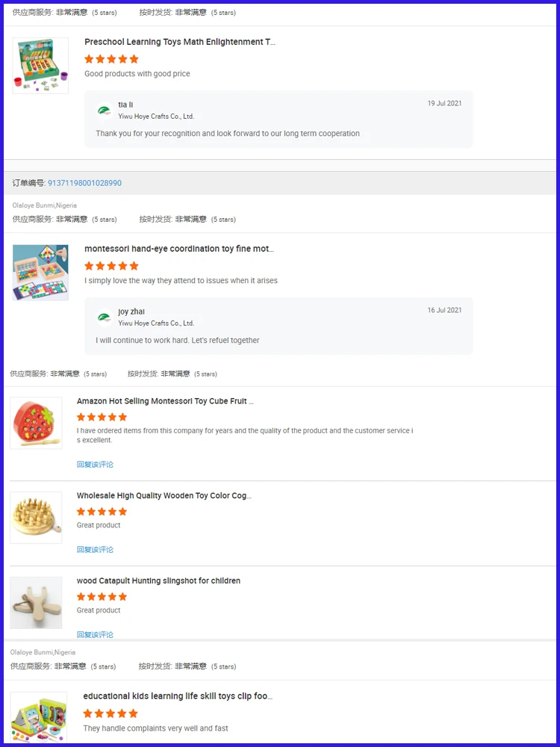Image resolution: width=560 pixels, height=747 pixels.
Task: Click the educational kids learning toy thumbnail
Action: click(39, 717)
